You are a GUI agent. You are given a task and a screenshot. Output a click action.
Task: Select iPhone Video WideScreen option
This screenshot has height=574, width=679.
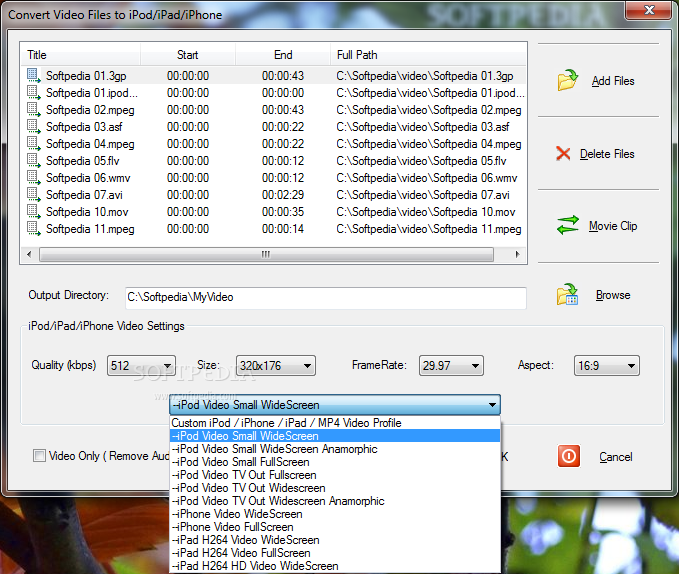coord(335,514)
